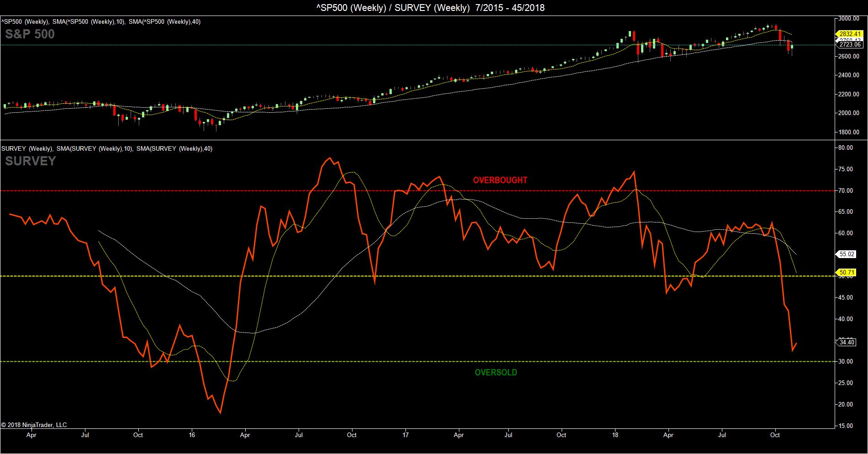
Task: Click the yellow 2832.41 price marker
Action: click(850, 34)
